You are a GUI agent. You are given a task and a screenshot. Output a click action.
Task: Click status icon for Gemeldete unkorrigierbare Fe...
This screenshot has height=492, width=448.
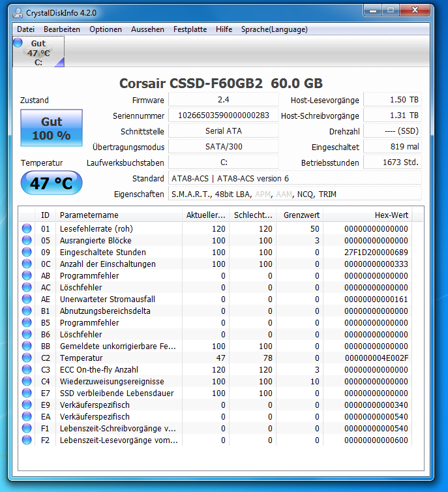(27, 346)
